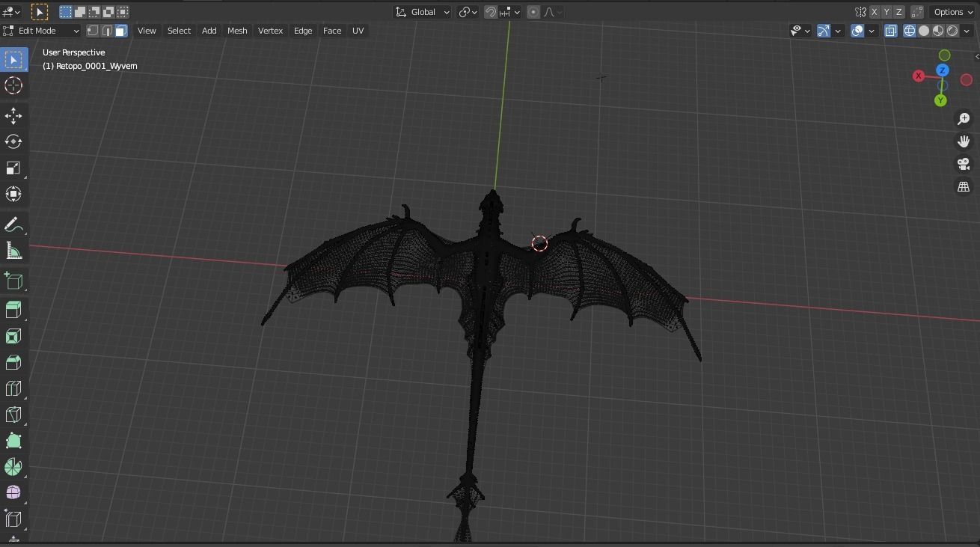
Task: Select the Knife tool
Action: pyautogui.click(x=13, y=415)
